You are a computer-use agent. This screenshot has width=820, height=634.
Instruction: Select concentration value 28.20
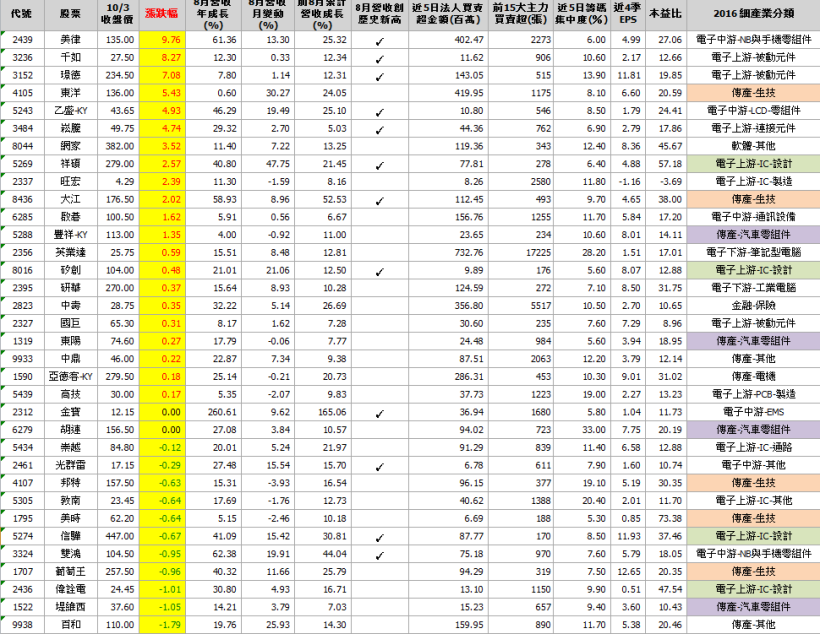(x=594, y=253)
